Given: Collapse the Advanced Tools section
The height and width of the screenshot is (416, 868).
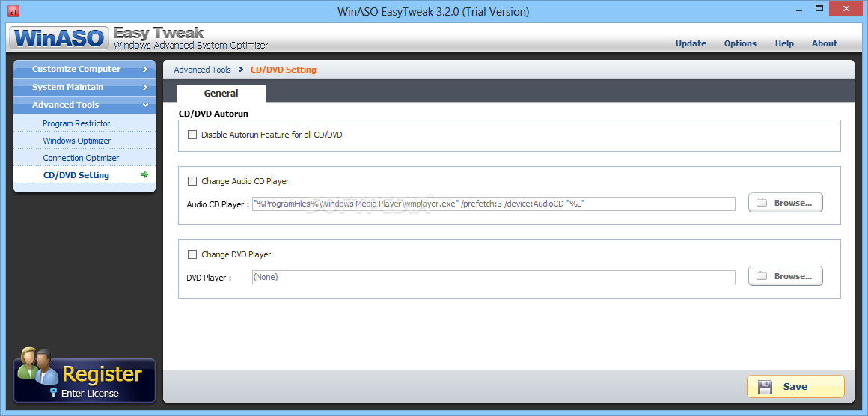Looking at the screenshot, I should (84, 105).
